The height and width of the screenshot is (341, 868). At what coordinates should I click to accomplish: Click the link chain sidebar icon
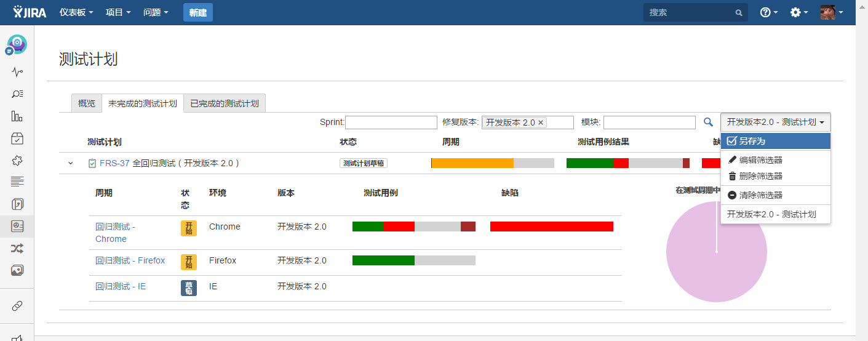pyautogui.click(x=17, y=305)
